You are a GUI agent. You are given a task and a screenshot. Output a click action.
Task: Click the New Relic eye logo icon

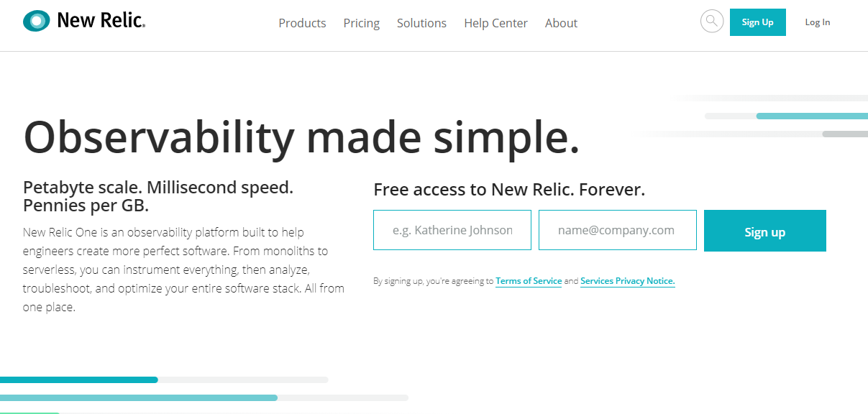pos(36,22)
